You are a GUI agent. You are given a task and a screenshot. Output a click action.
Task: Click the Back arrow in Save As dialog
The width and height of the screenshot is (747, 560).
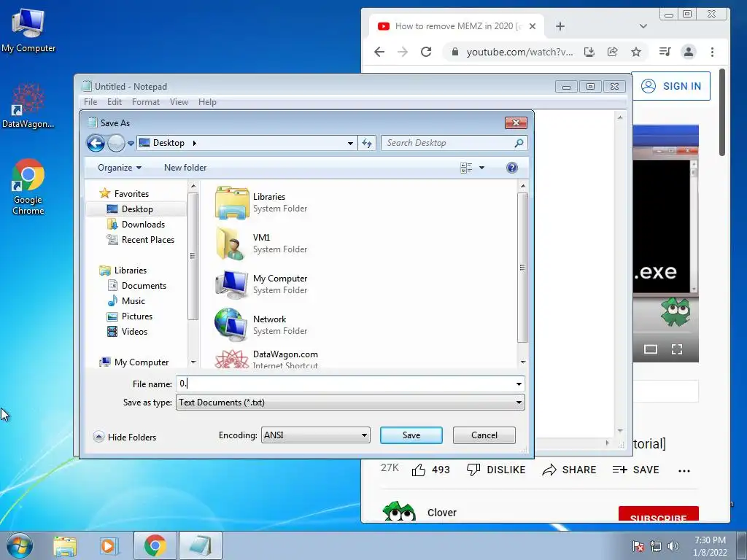tap(96, 143)
